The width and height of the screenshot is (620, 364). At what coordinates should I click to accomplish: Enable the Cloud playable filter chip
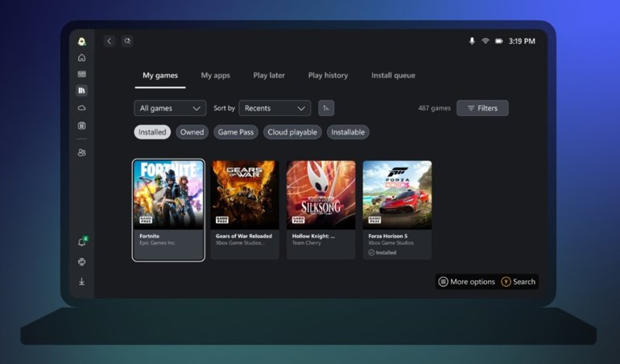click(x=292, y=132)
